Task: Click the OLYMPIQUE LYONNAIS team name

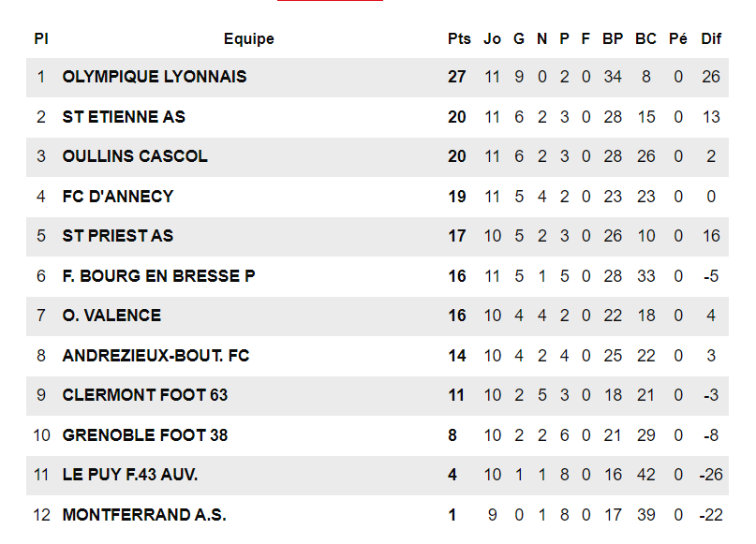Action: [x=155, y=77]
